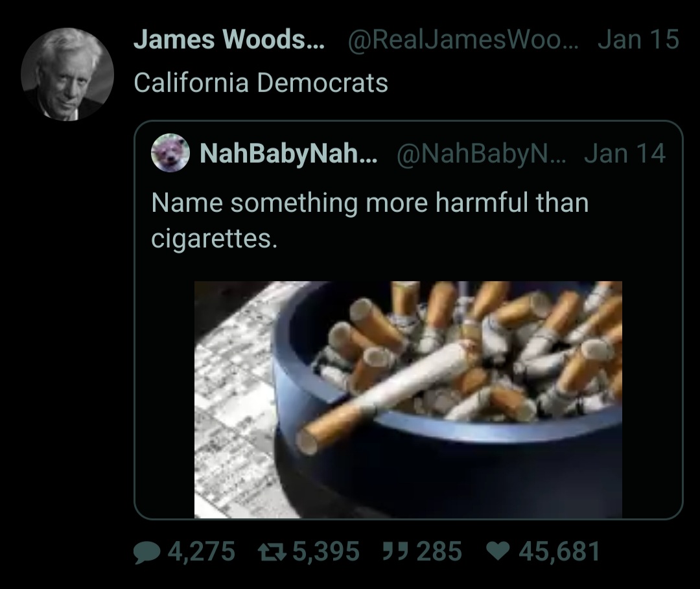Screen dimensions: 700x589
Task: Click the reply speech bubble icon
Action: coord(147,552)
